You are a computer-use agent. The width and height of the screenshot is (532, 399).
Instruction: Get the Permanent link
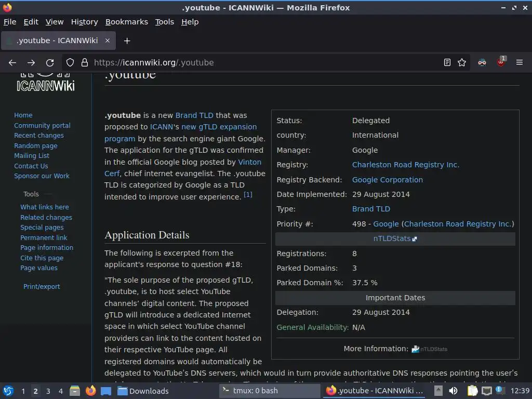(x=44, y=237)
